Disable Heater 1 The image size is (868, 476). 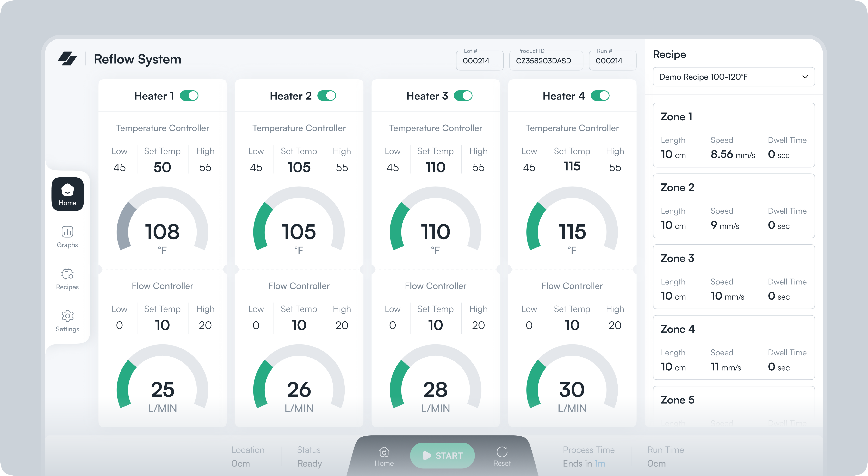189,96
